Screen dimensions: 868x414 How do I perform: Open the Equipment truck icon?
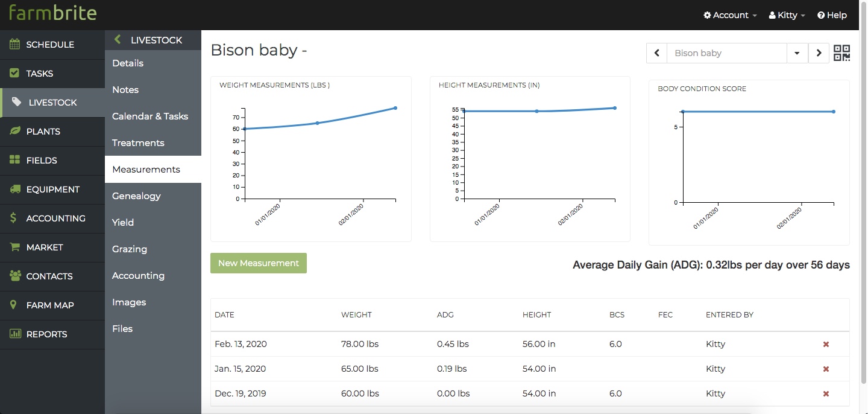(14, 189)
